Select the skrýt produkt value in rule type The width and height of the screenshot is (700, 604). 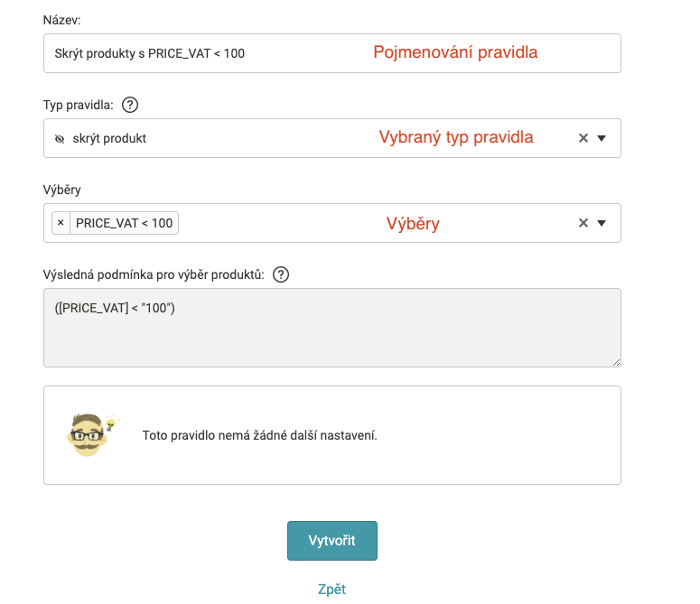point(109,139)
